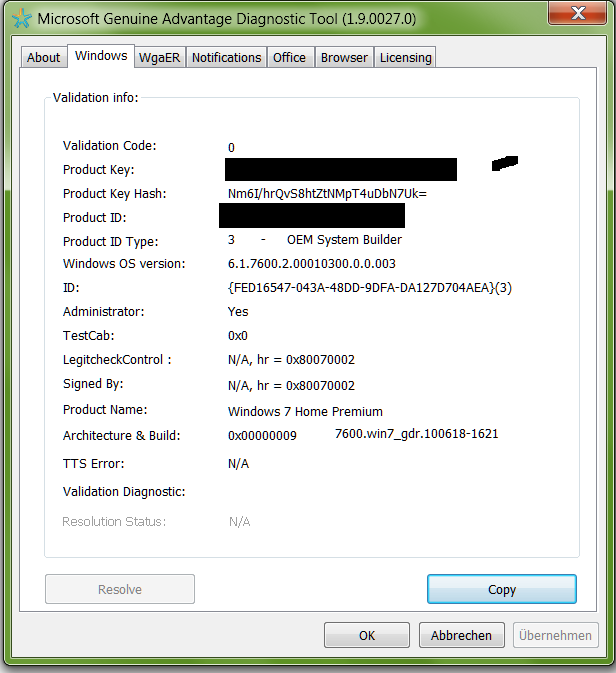Click the star app icon in title bar
The height and width of the screenshot is (673, 616).
point(21,18)
